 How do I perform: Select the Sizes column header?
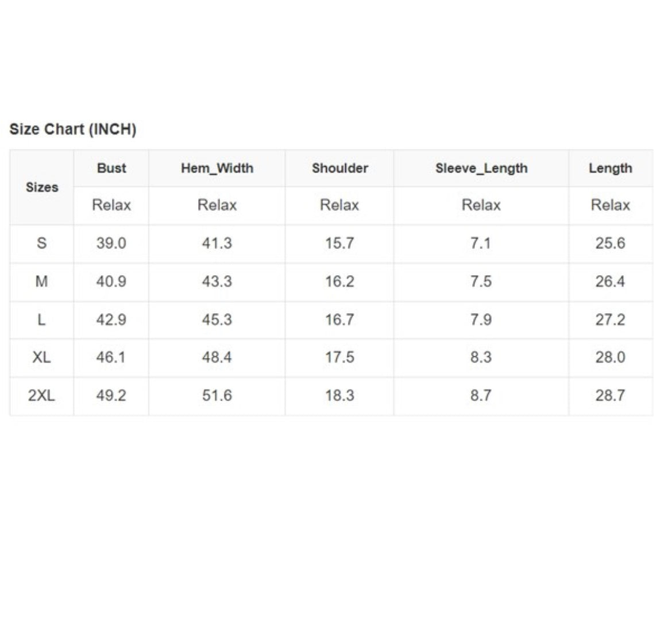(x=42, y=187)
